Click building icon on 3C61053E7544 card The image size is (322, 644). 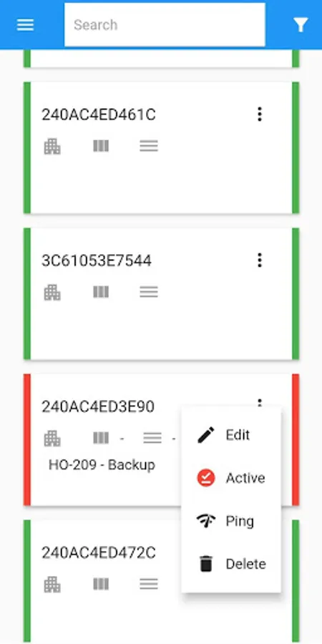(52, 293)
